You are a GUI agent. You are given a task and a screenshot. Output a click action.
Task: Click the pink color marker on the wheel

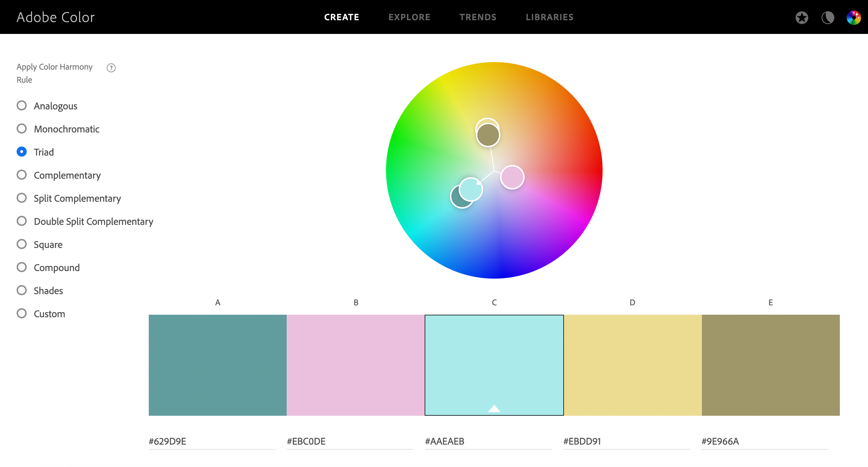512,177
